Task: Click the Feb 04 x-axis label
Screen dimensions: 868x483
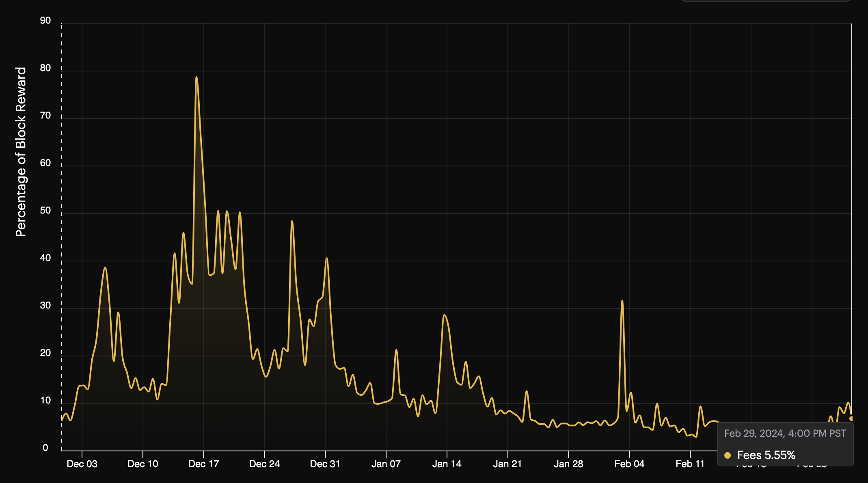Action: tap(629, 464)
